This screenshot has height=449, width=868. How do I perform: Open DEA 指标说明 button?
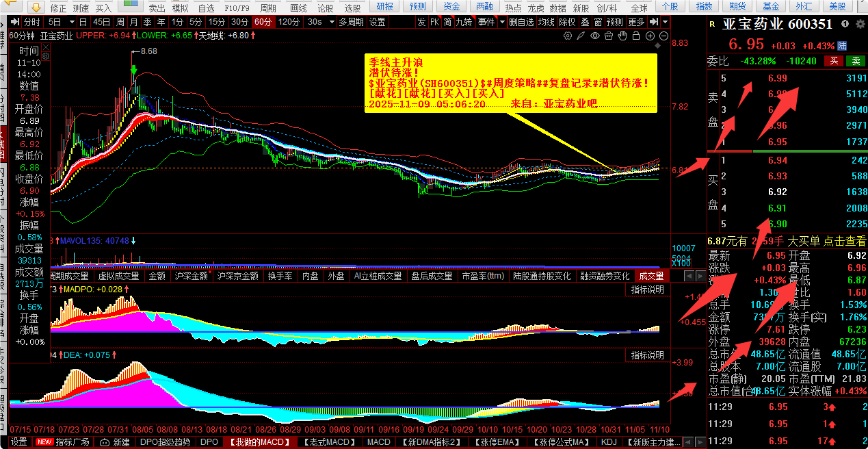(x=646, y=355)
